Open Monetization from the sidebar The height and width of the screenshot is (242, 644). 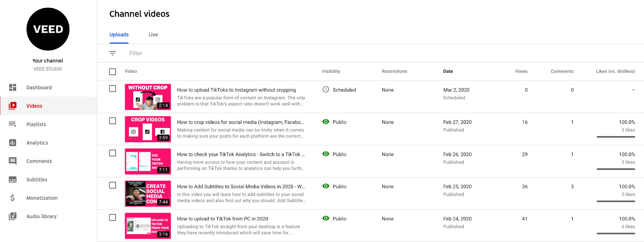(x=48, y=198)
